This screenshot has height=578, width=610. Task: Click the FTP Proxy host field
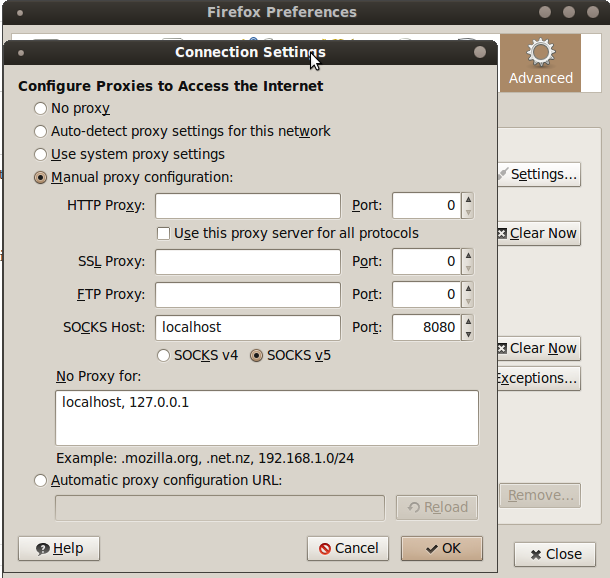point(248,295)
